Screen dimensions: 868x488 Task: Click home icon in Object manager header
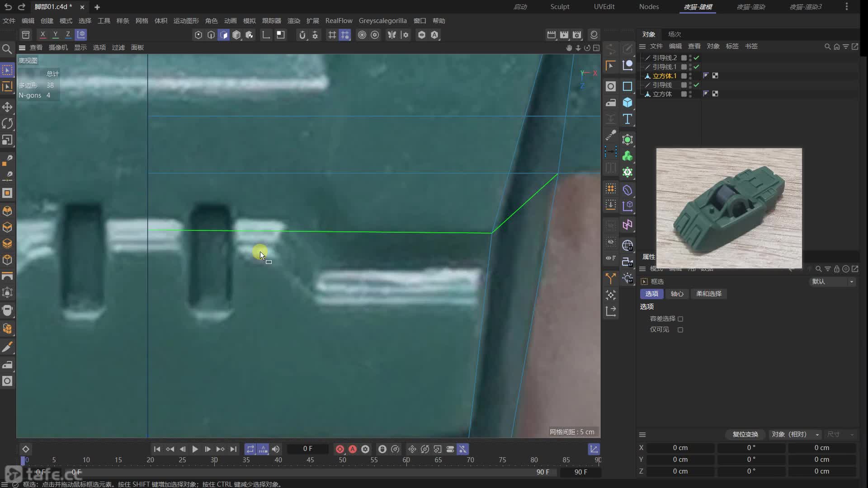click(x=837, y=47)
